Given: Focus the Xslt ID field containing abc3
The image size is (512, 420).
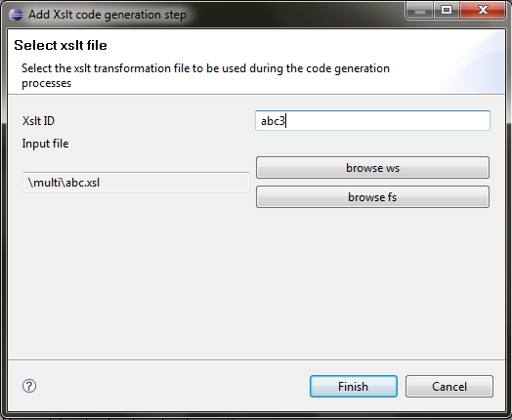Looking at the screenshot, I should click(372, 121).
